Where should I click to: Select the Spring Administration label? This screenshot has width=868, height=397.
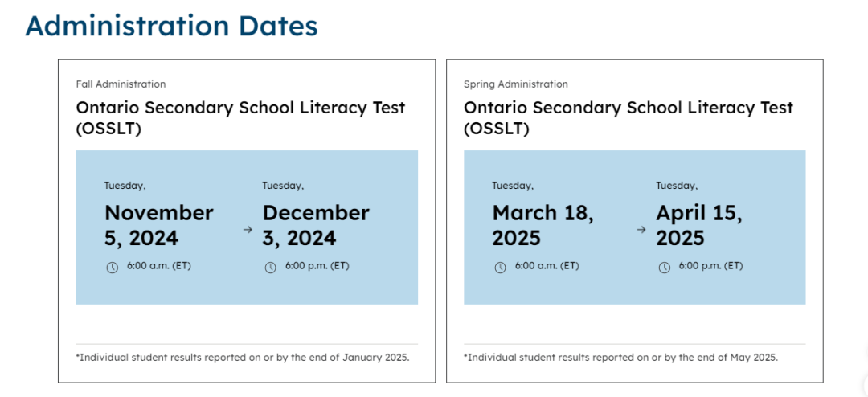(x=515, y=84)
